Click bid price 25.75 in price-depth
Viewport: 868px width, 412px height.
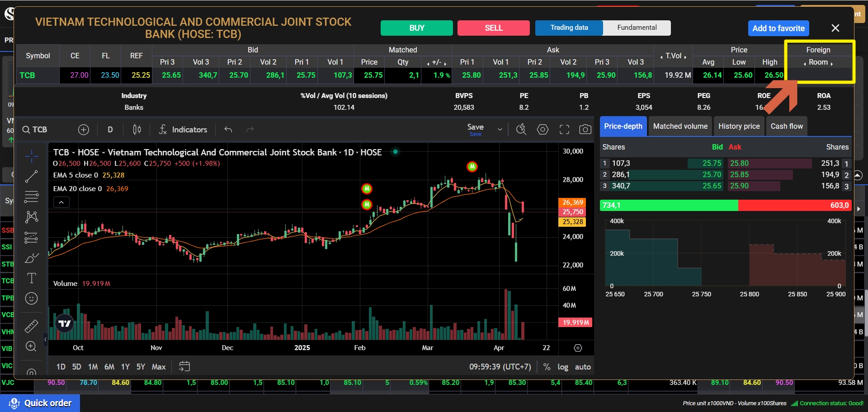tap(712, 163)
